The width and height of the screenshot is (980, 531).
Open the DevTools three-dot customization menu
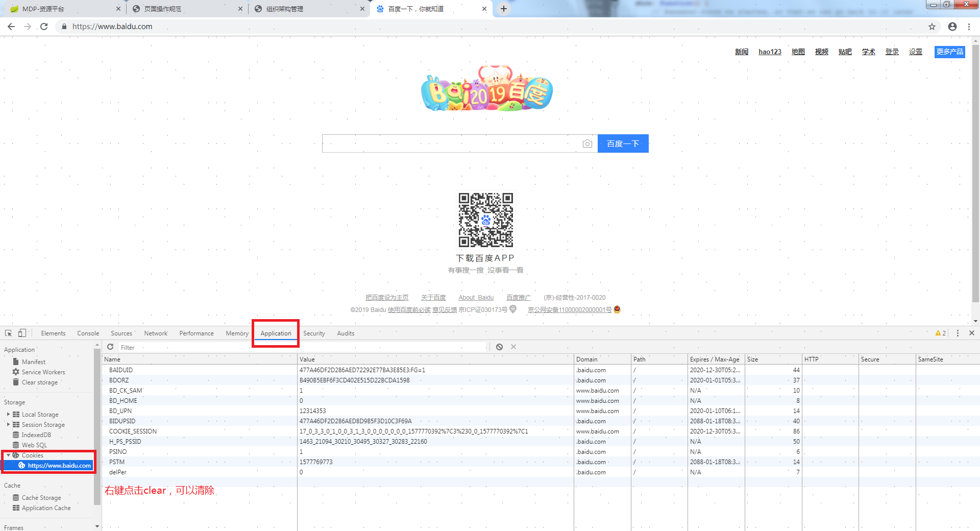[x=958, y=333]
